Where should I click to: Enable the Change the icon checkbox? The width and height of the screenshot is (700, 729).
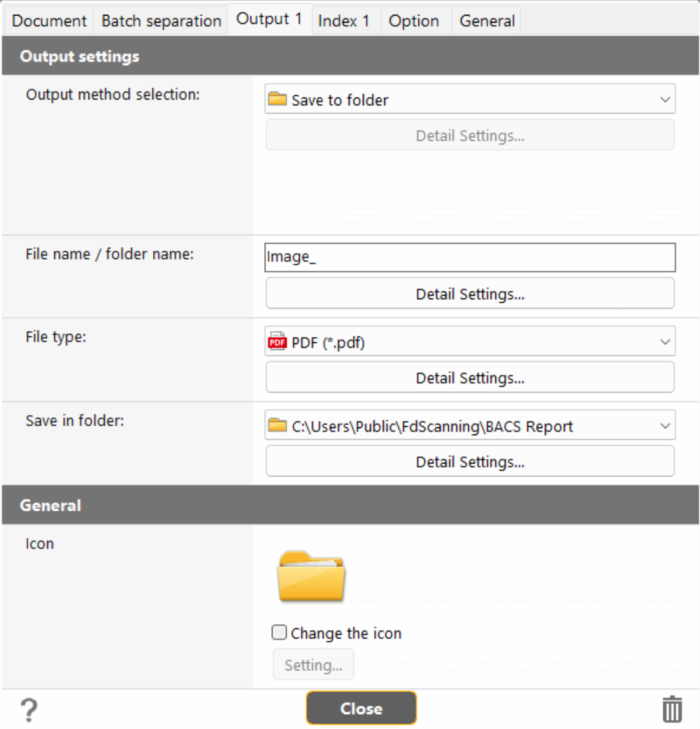pyautogui.click(x=279, y=632)
